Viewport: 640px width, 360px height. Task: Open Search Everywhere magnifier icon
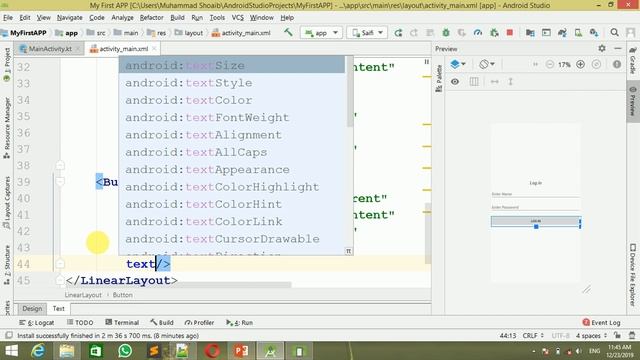coord(614,33)
